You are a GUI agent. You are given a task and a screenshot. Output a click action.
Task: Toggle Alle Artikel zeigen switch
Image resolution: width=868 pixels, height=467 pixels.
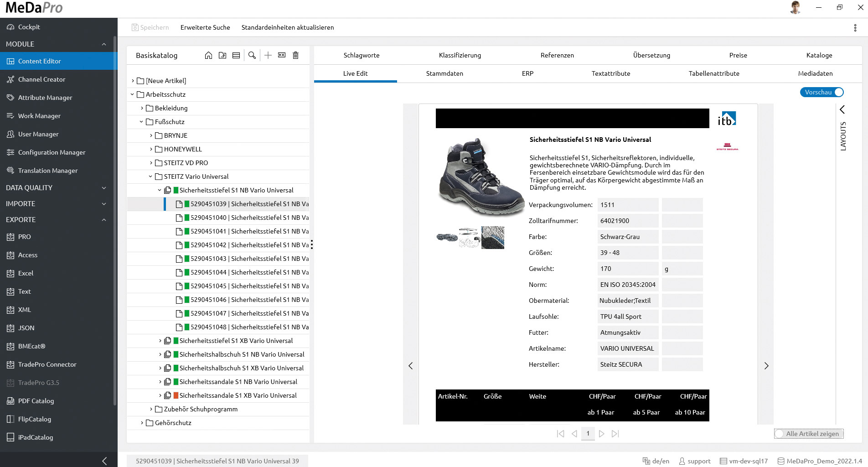pyautogui.click(x=809, y=434)
